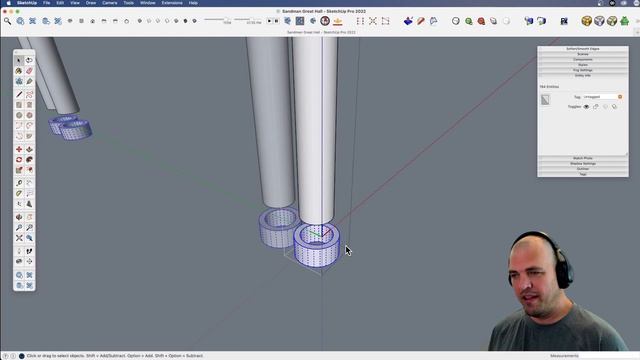Expand the Outliner panel

583,169
